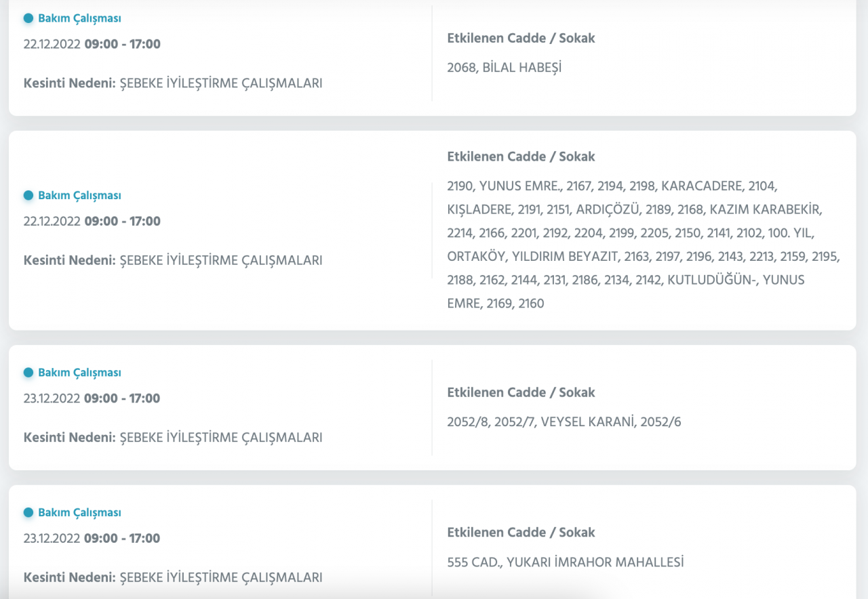The height and width of the screenshot is (599, 868).
Task: Click the Etkilenen Cadde / Sokak heading above 2190
Action: click(521, 157)
